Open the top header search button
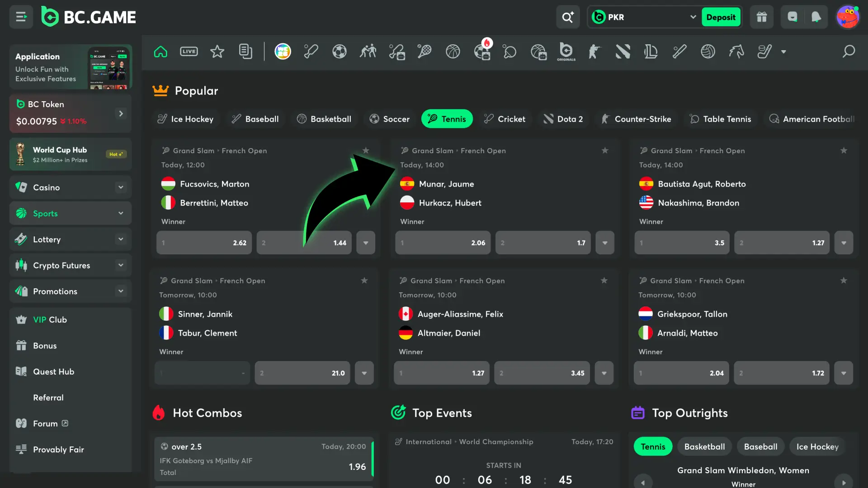The height and width of the screenshot is (488, 868). click(568, 17)
